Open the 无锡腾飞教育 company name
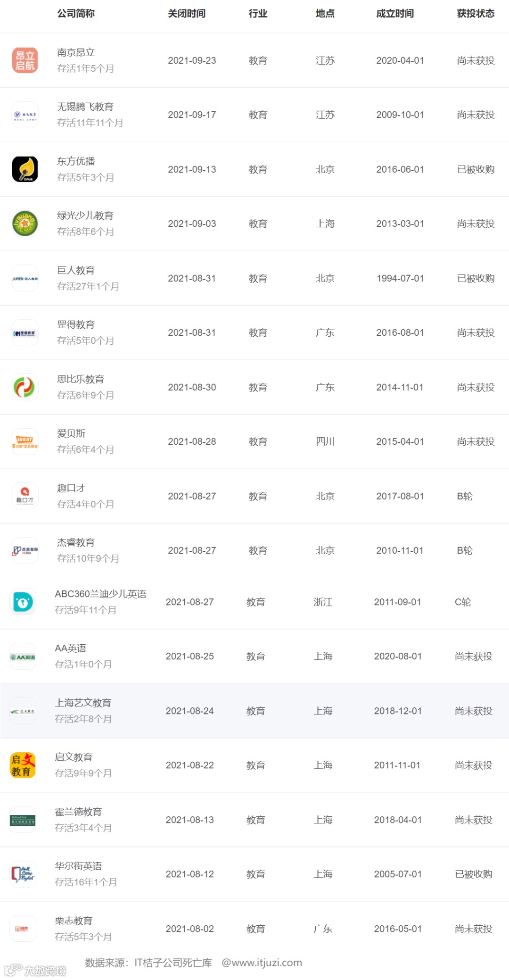 (85, 107)
